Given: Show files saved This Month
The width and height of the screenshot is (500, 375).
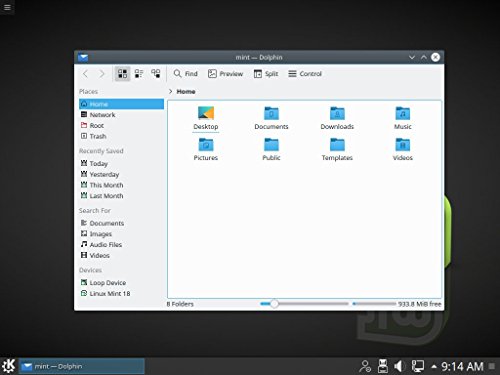Looking at the screenshot, I should [x=121, y=185].
